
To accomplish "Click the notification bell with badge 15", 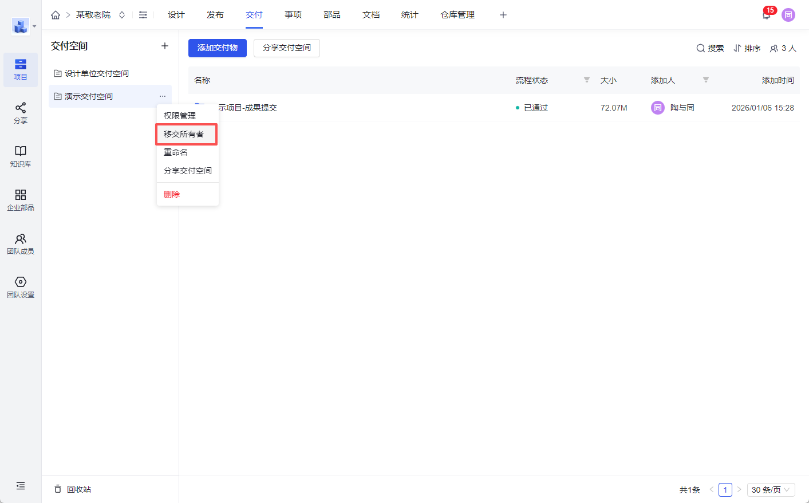I will click(766, 15).
